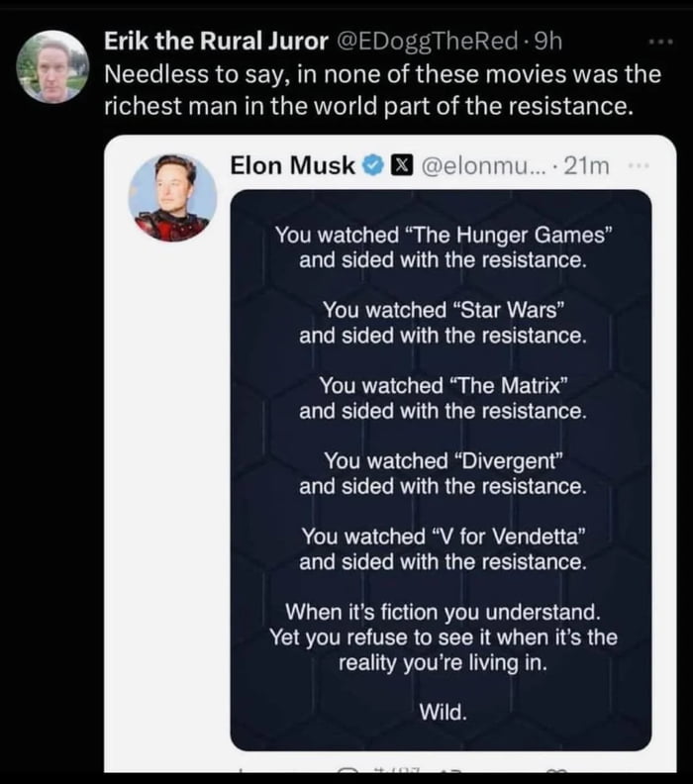This screenshot has height=784, width=693.
Task: Click the @elonmu... handle in quoted tweet
Action: pyautogui.click(x=480, y=166)
